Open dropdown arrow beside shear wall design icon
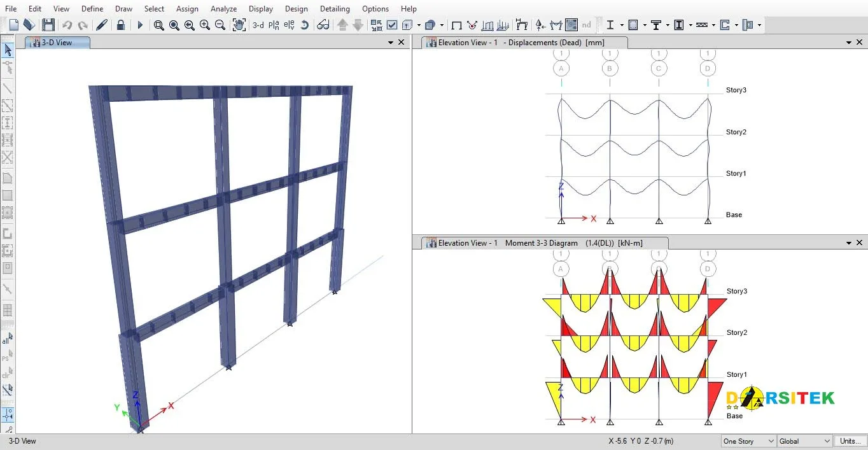This screenshot has height=450, width=868. click(736, 25)
